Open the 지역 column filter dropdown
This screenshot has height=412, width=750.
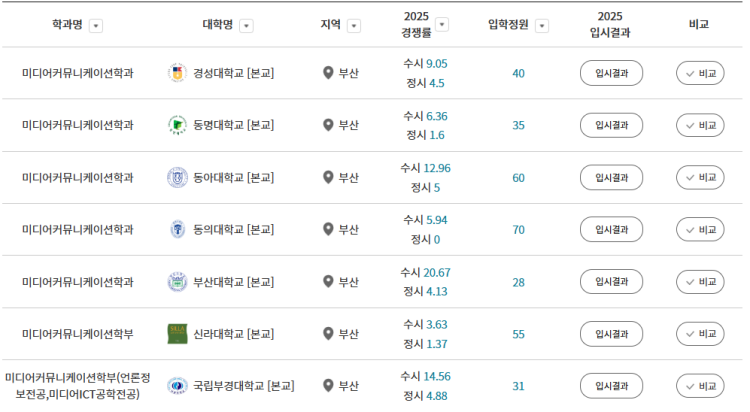coord(354,26)
